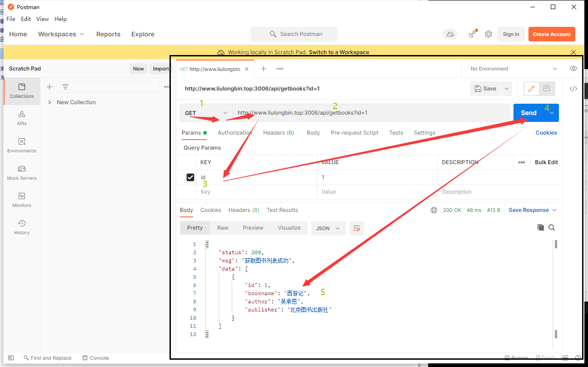Open the Help menu

[60, 19]
